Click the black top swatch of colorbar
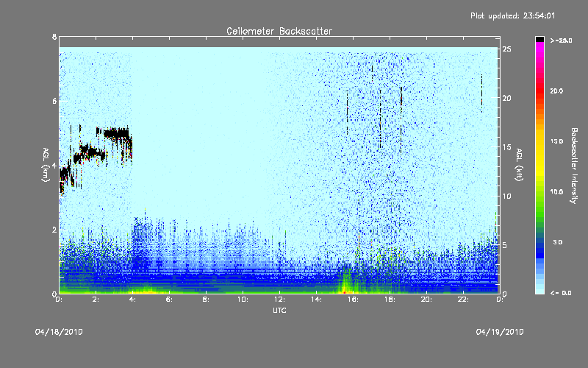The image size is (588, 368). 539,39
